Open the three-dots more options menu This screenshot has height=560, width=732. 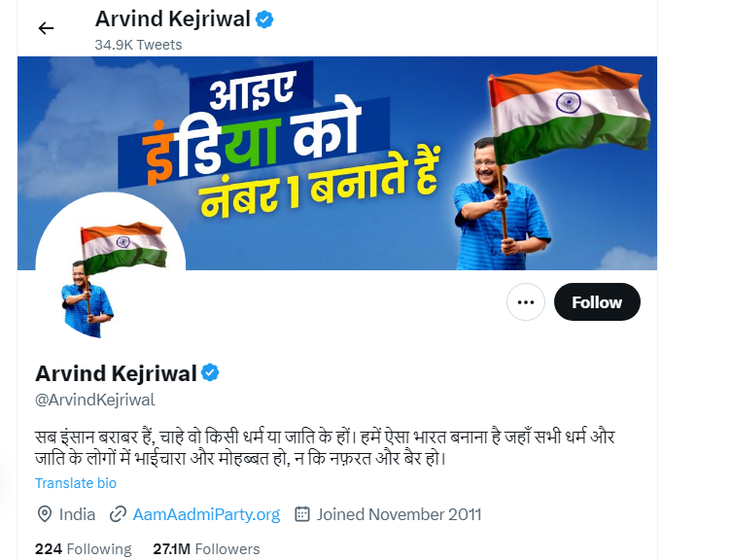526,302
